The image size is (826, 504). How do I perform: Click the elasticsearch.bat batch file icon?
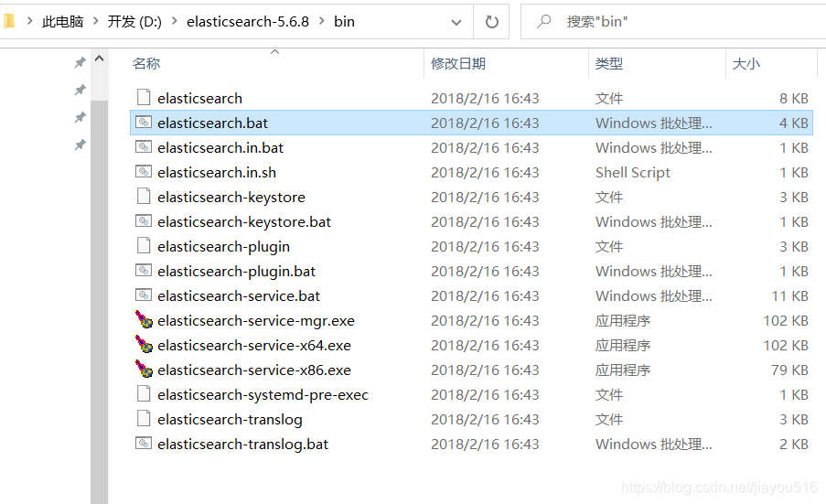tap(144, 123)
